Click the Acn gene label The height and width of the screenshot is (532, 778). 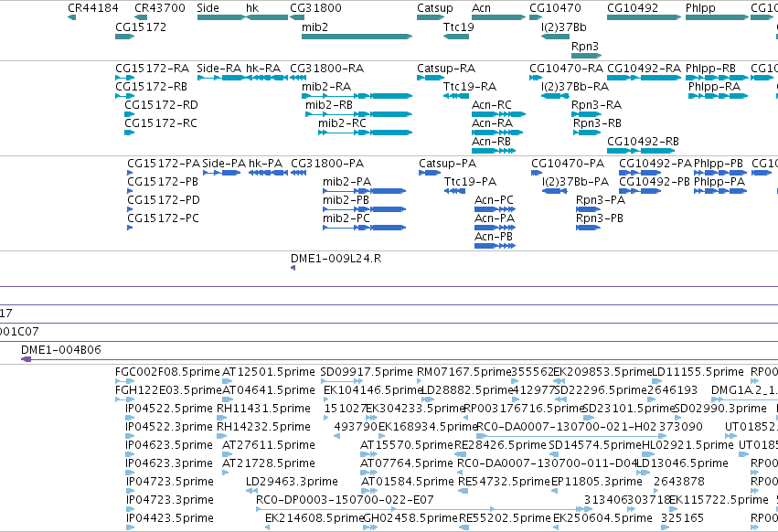[x=481, y=8]
